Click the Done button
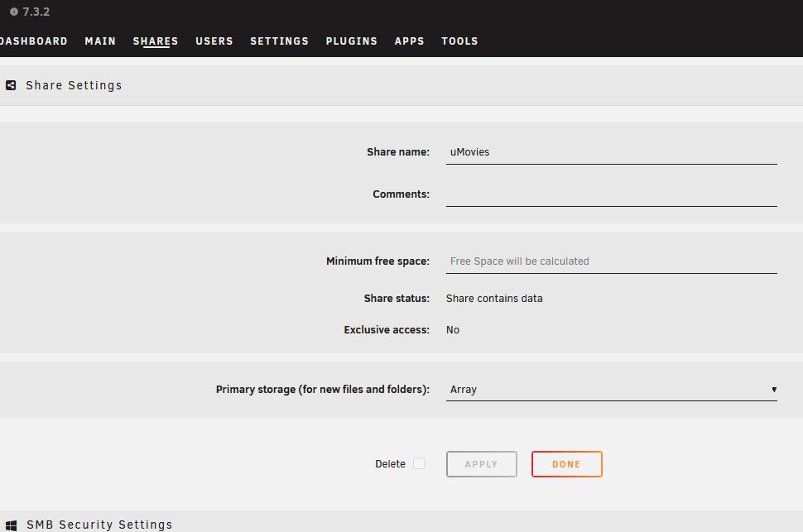The height and width of the screenshot is (532, 803). [567, 464]
